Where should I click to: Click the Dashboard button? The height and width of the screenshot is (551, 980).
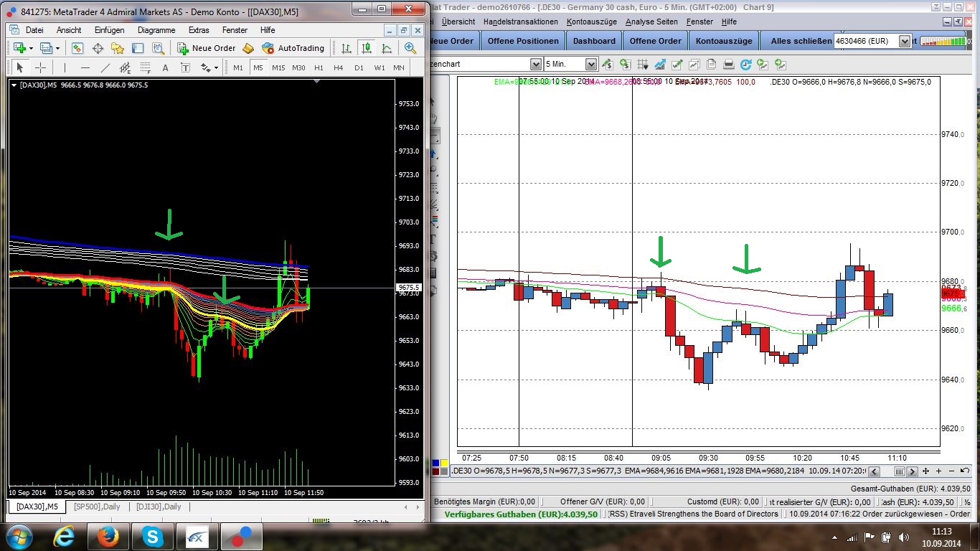click(594, 41)
